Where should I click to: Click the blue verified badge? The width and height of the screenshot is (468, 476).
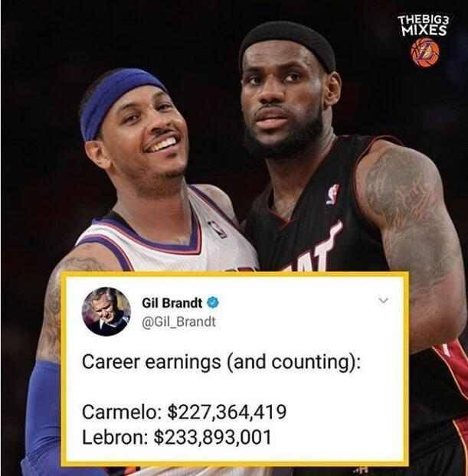(213, 302)
